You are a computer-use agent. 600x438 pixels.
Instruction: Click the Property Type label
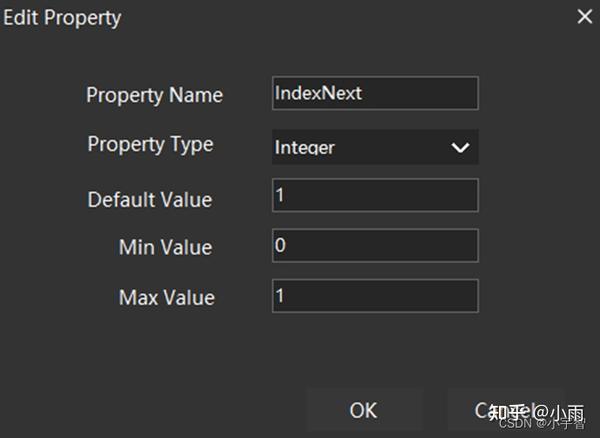pos(150,144)
